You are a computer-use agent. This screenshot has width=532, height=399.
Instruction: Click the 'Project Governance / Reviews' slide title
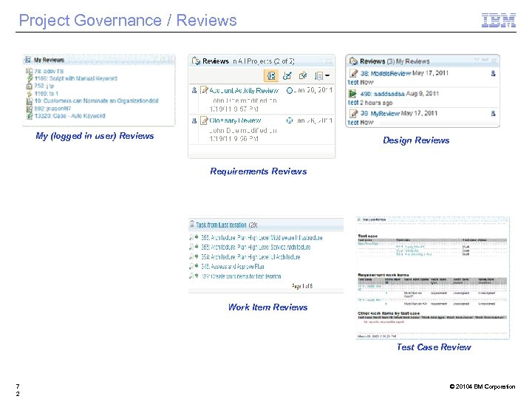(128, 21)
